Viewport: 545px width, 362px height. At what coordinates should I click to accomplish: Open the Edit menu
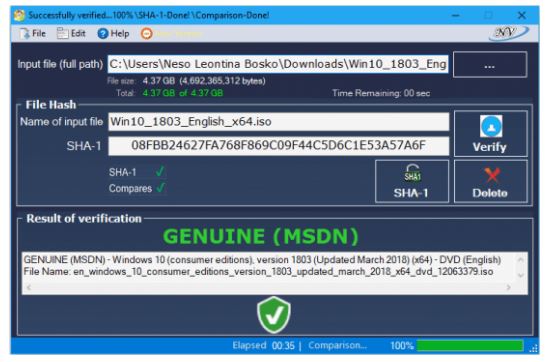[72, 33]
